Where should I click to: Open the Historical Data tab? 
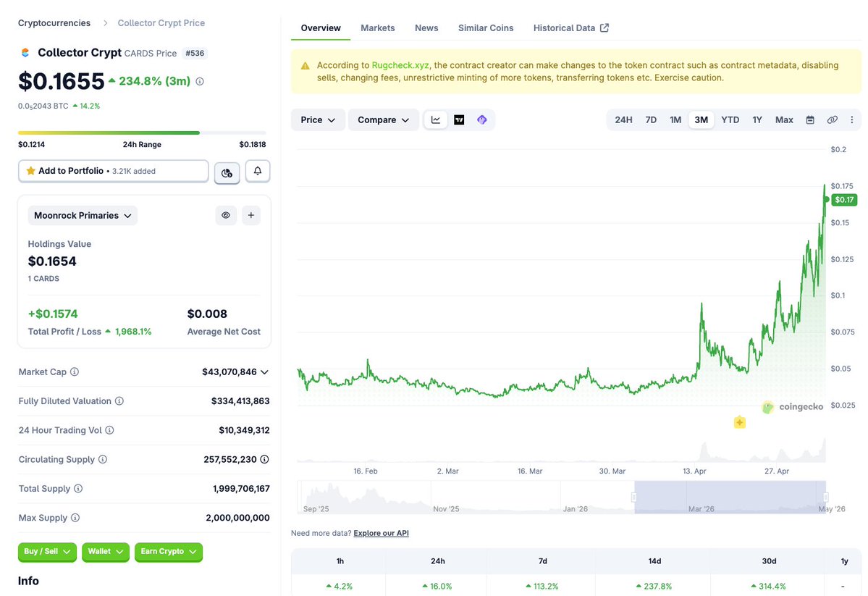pyautogui.click(x=570, y=28)
